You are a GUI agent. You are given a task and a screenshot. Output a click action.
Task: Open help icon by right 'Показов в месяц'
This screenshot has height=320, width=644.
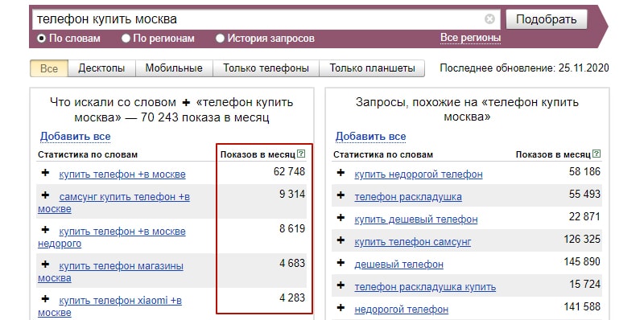[x=597, y=154]
